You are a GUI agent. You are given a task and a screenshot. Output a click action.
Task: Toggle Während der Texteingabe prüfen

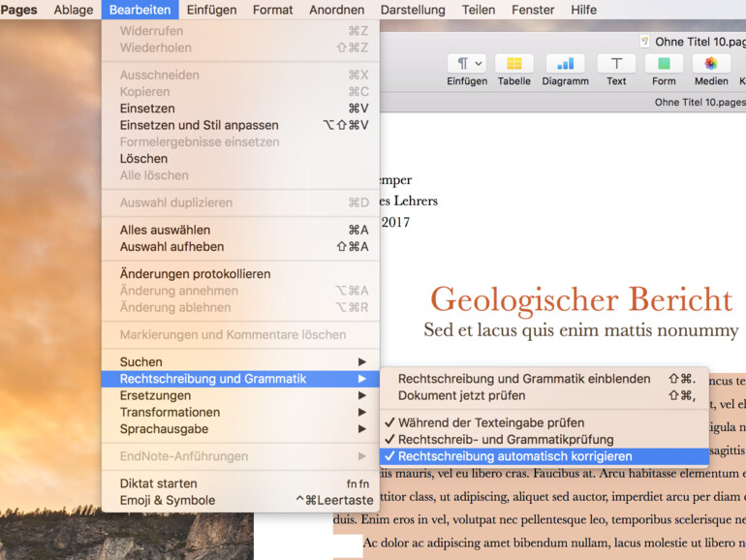pos(544,422)
